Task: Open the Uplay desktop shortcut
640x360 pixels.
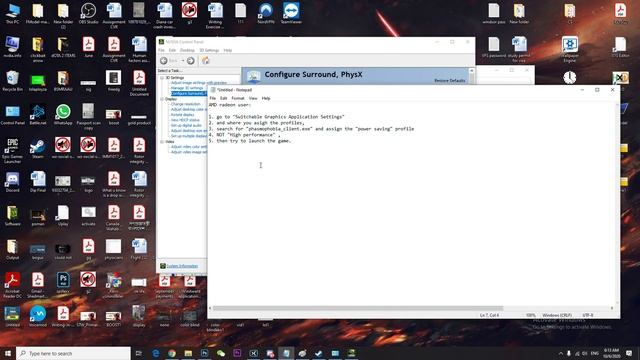Action: click(x=63, y=216)
